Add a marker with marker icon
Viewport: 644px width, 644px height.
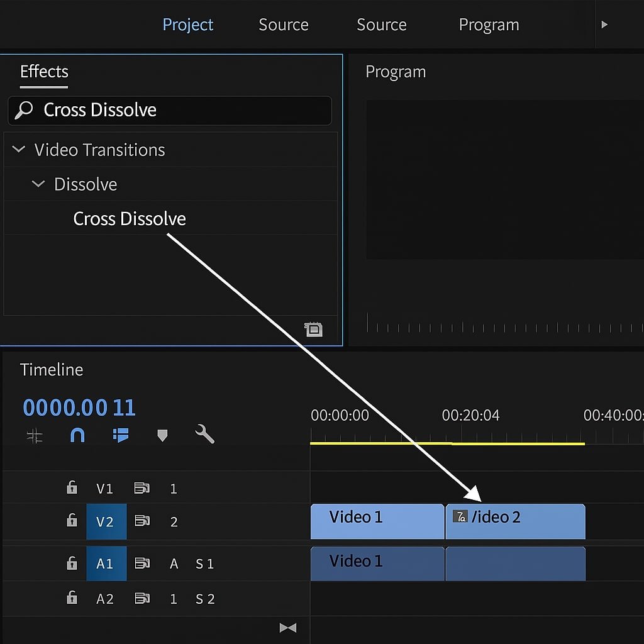pyautogui.click(x=162, y=435)
